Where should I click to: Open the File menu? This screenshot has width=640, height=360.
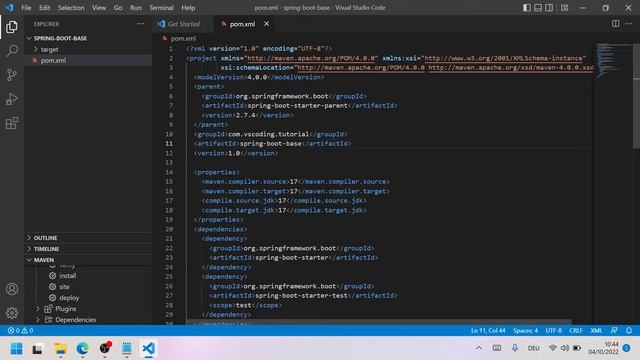click(26, 8)
